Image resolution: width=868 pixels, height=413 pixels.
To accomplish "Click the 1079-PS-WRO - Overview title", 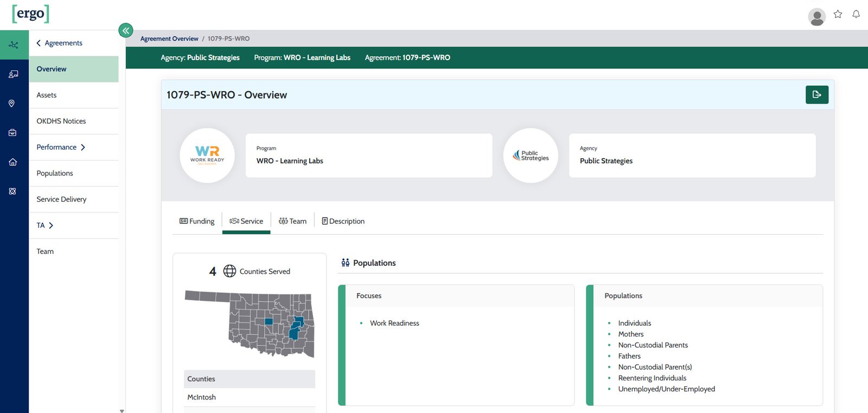I will 227,95.
